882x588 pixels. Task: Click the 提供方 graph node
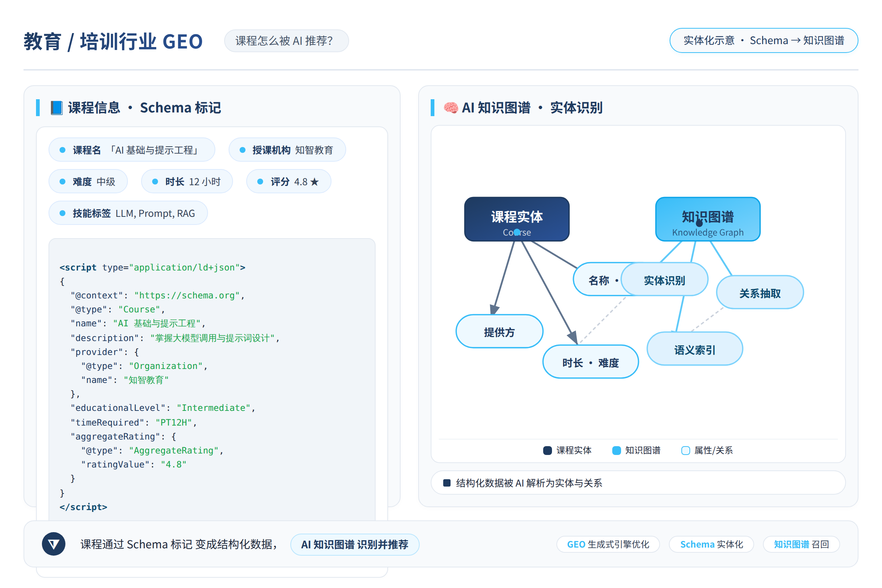499,331
